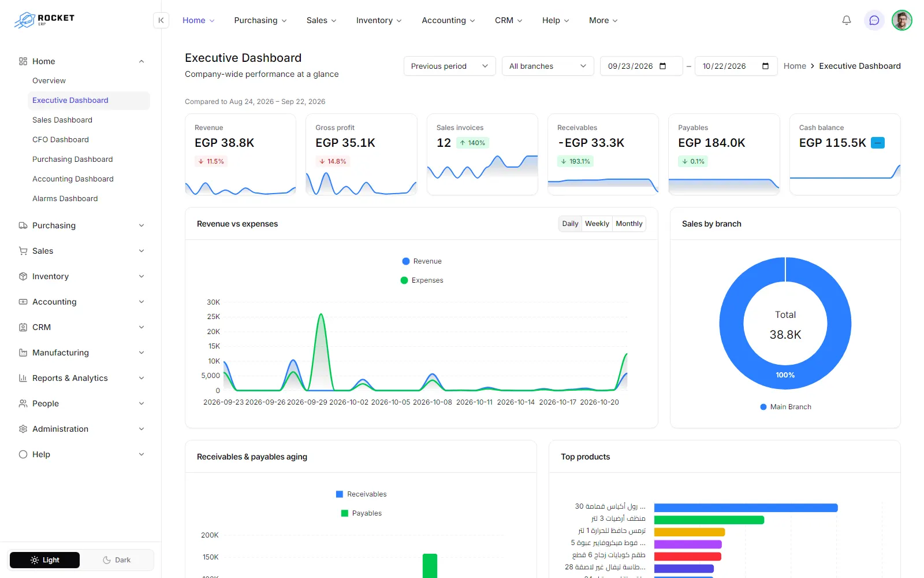Viewport: 924px width, 578px height.
Task: Expand the Sales section chevron in sidebar
Action: 141,251
